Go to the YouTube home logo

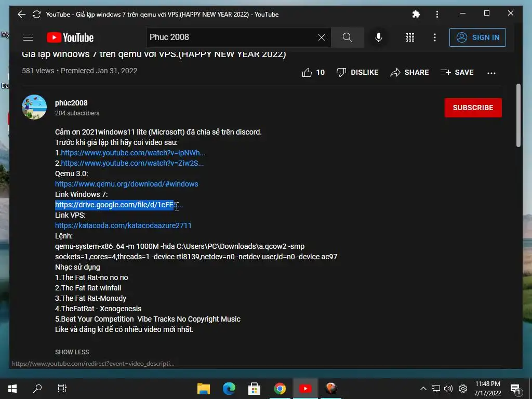tap(70, 37)
